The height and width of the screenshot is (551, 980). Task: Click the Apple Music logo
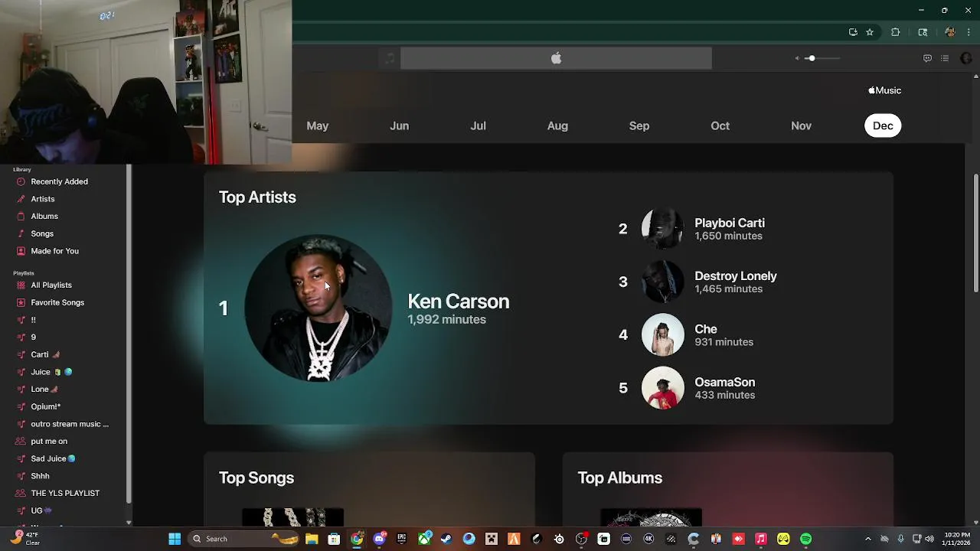pos(884,90)
